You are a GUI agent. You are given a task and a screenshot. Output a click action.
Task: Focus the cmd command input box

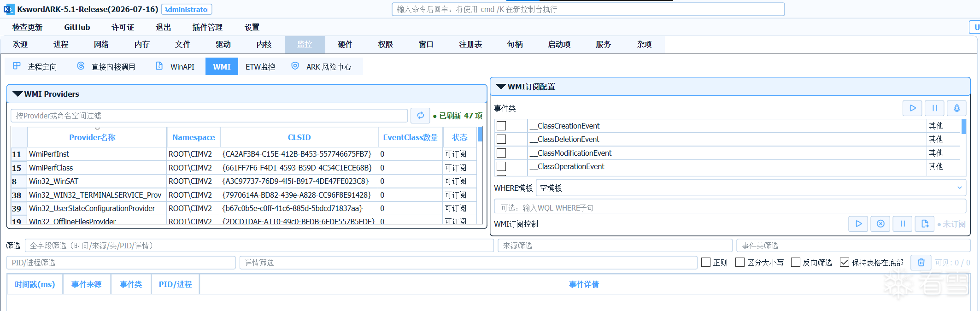pos(588,9)
